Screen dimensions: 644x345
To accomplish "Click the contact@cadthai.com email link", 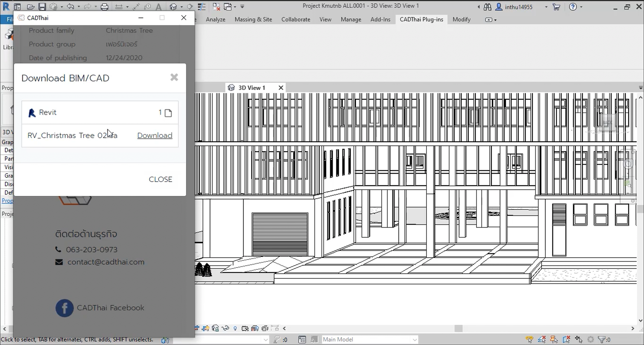I will pyautogui.click(x=106, y=262).
